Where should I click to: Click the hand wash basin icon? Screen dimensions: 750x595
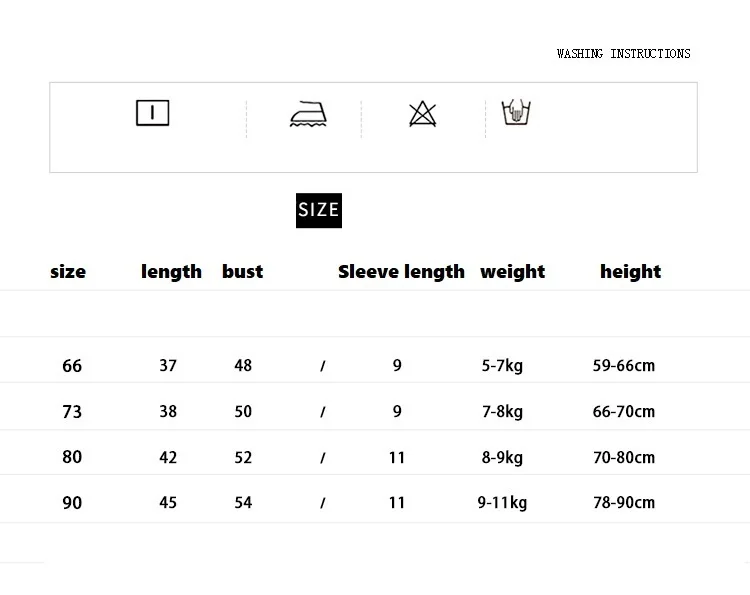click(x=515, y=112)
